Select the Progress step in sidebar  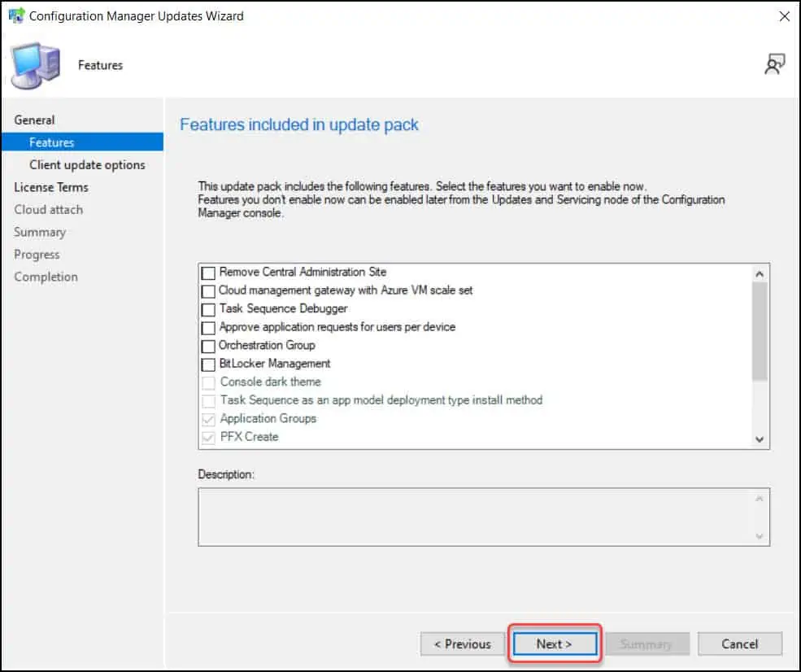point(37,255)
